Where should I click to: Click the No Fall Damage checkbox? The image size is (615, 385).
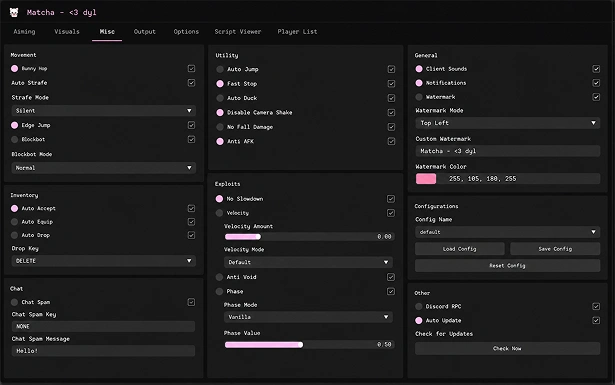[x=391, y=127]
